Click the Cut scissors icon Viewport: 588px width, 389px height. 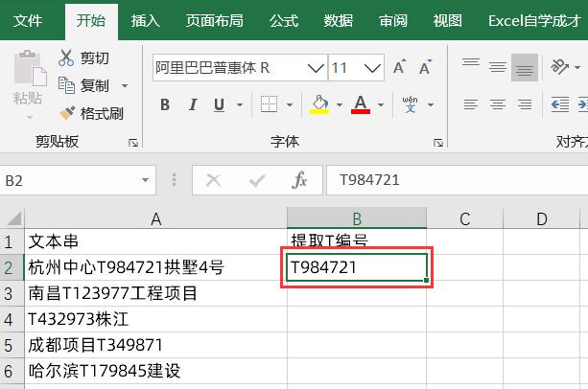click(x=66, y=58)
